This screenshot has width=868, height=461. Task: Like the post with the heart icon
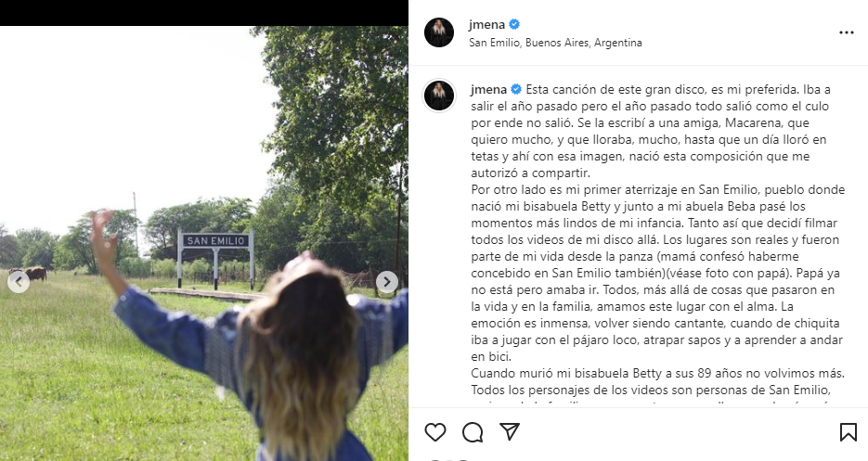click(x=435, y=432)
